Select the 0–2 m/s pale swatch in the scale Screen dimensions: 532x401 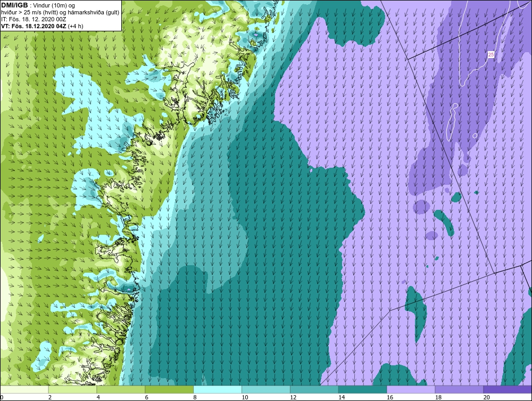24,389
